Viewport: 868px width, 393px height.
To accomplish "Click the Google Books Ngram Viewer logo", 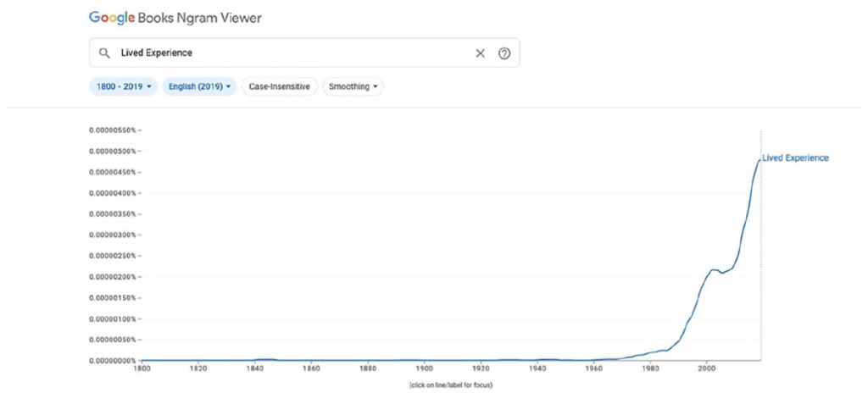I will tap(175, 19).
